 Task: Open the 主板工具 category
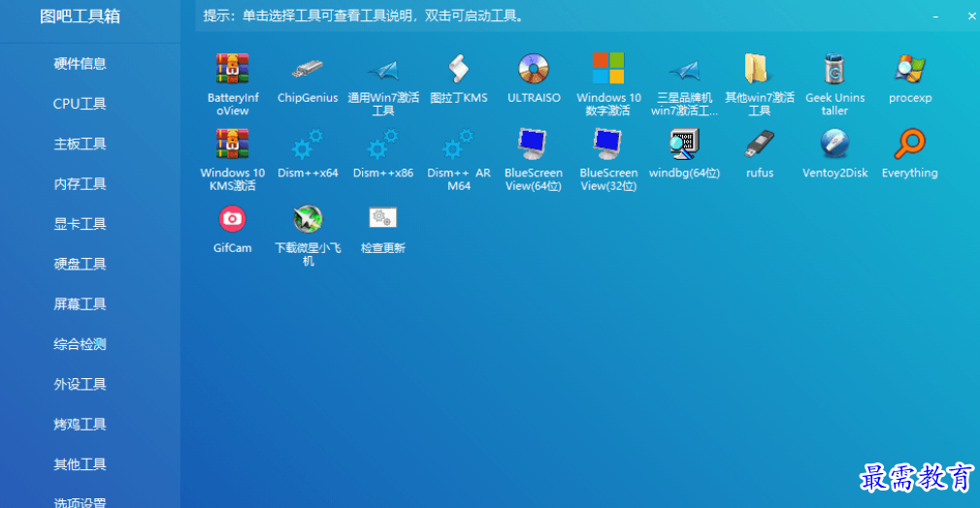click(80, 143)
